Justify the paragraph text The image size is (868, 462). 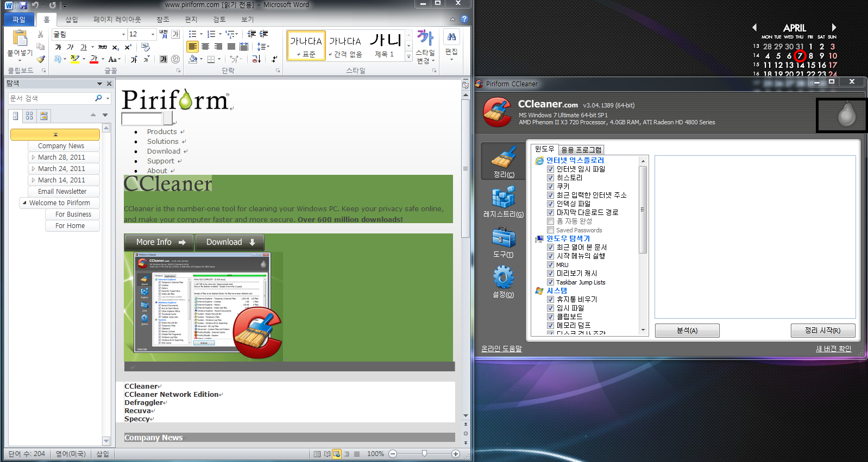(x=231, y=47)
